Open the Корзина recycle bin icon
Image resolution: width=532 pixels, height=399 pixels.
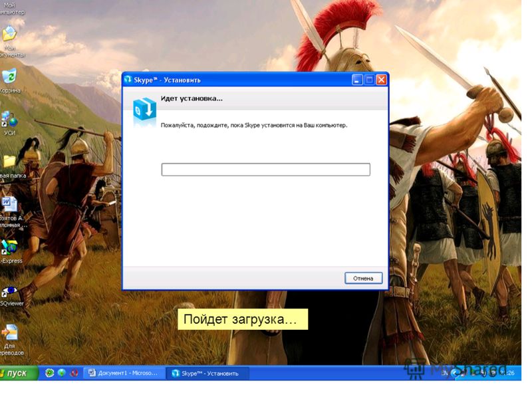click(9, 76)
